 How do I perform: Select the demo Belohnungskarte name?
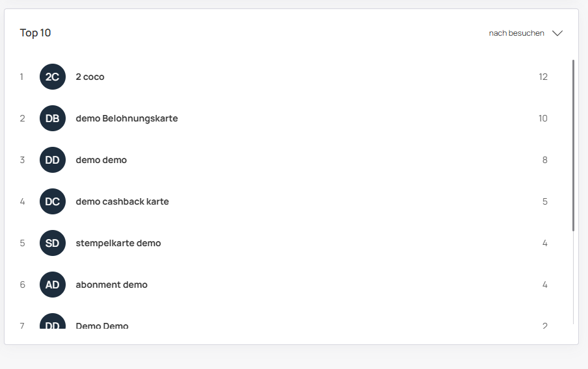tap(127, 118)
